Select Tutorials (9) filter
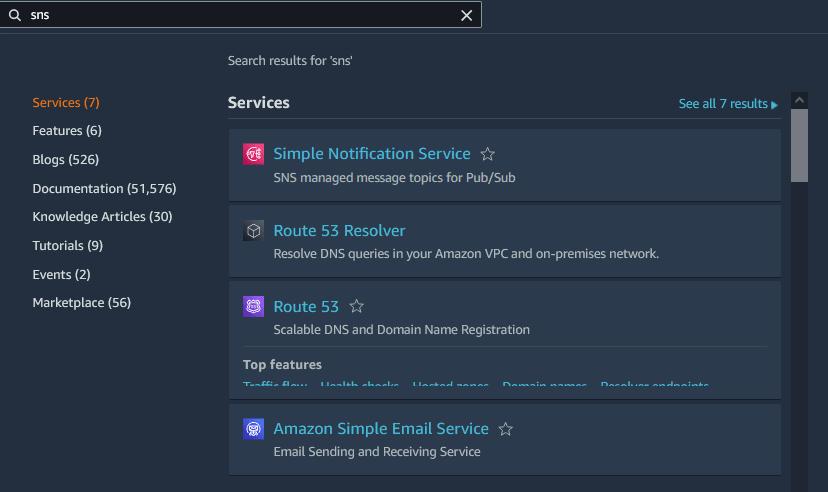828x492 pixels. pos(68,245)
